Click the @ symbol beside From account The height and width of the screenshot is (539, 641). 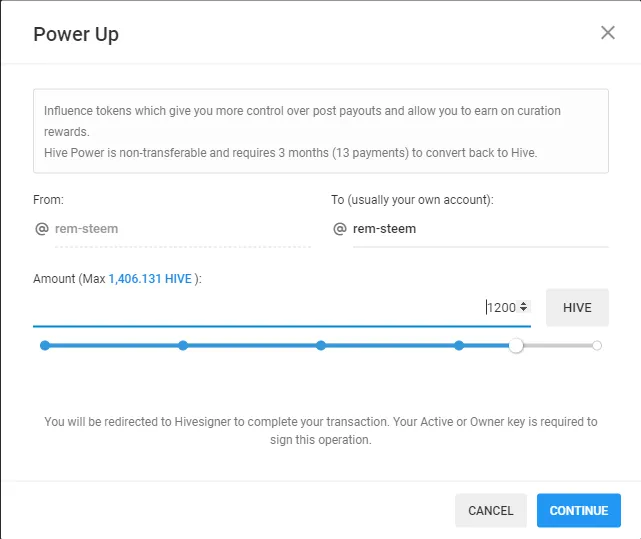42,229
